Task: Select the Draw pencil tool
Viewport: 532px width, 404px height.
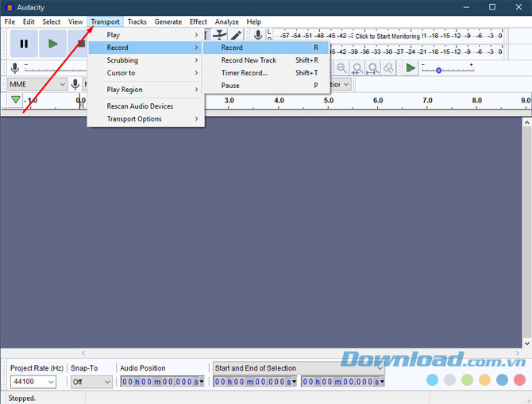Action: [x=236, y=35]
